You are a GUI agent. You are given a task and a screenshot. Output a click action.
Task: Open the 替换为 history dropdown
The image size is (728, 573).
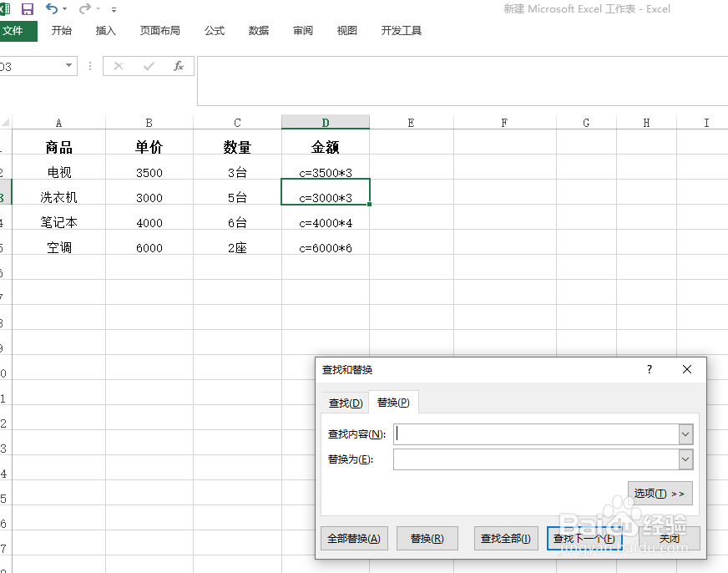click(686, 459)
